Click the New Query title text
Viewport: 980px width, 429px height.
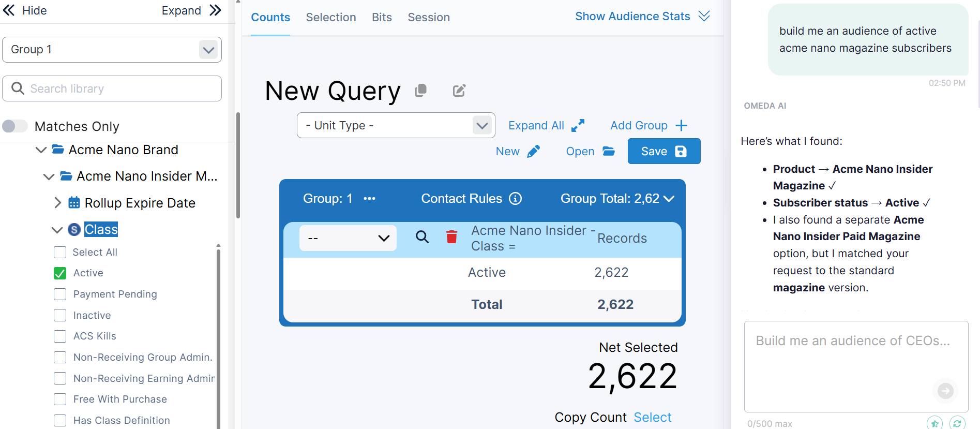click(333, 91)
